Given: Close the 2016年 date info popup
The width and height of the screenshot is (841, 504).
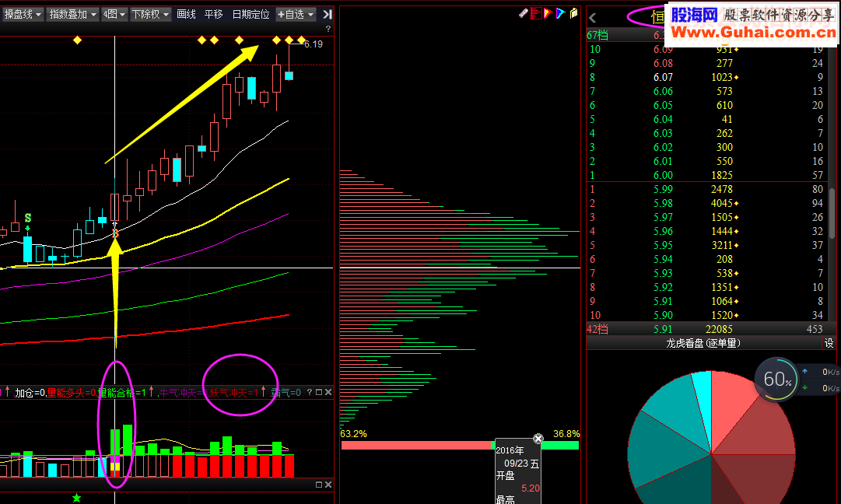Looking at the screenshot, I should [538, 439].
